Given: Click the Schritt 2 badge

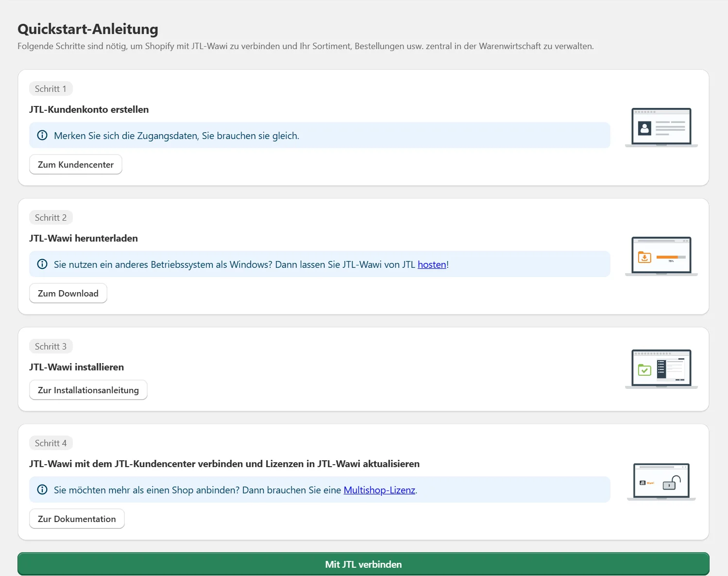Looking at the screenshot, I should pos(51,217).
